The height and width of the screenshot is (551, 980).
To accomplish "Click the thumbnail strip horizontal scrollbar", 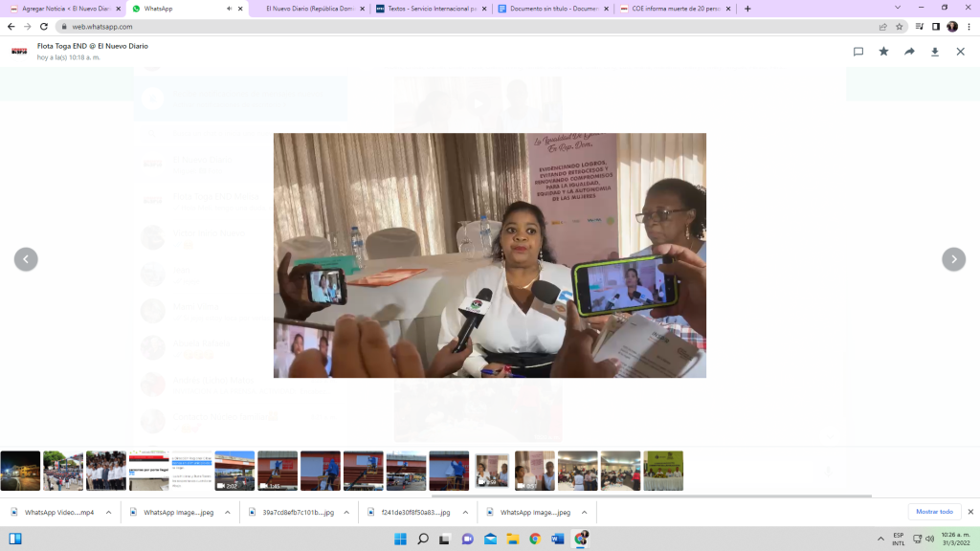I will [x=651, y=496].
